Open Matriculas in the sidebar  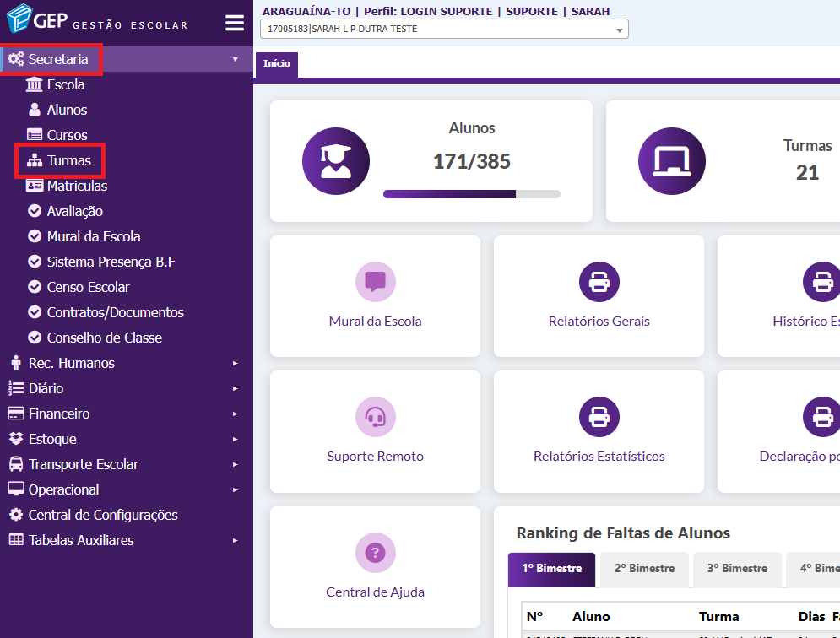(77, 186)
